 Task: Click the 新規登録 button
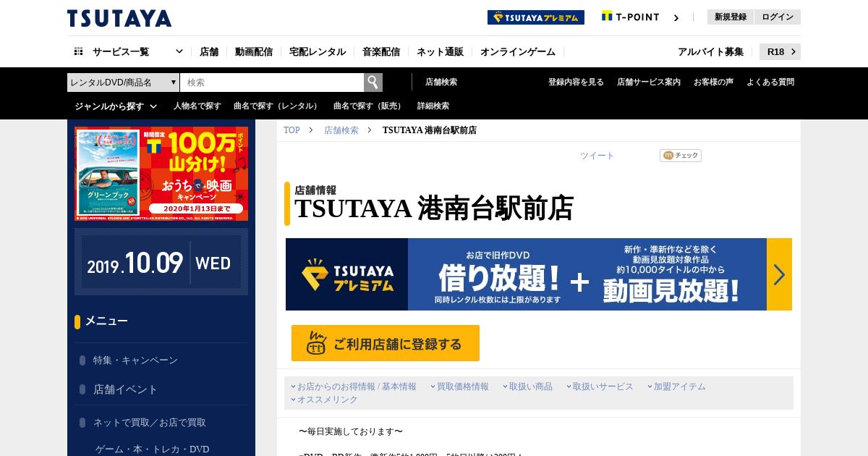731,17
